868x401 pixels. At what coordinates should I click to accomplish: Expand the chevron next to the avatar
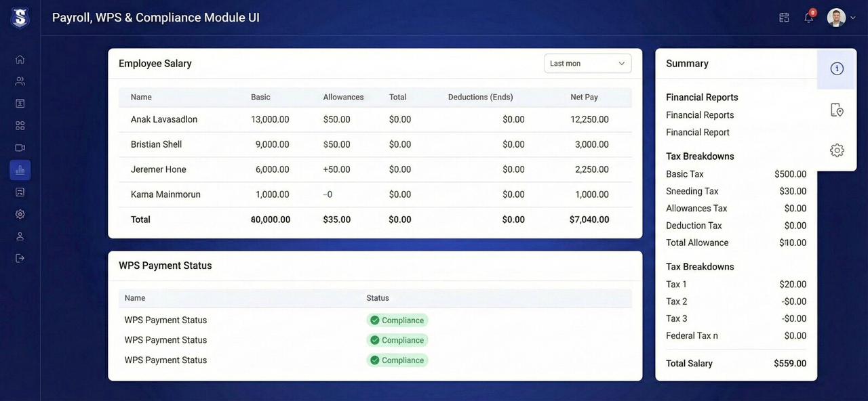(853, 18)
